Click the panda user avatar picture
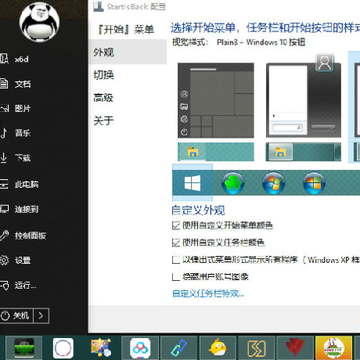360x360 pixels. point(39,22)
